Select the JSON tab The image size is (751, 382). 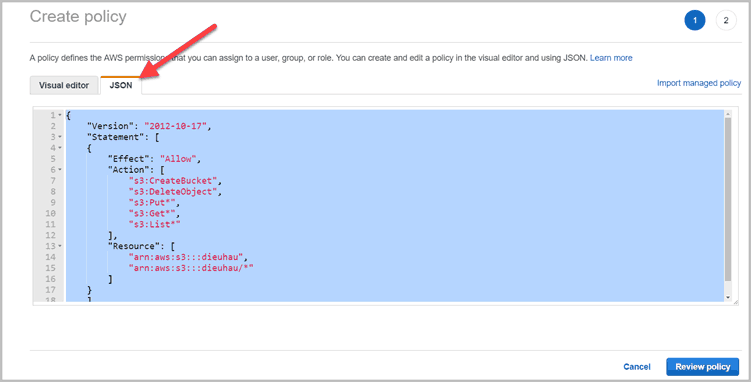(121, 85)
